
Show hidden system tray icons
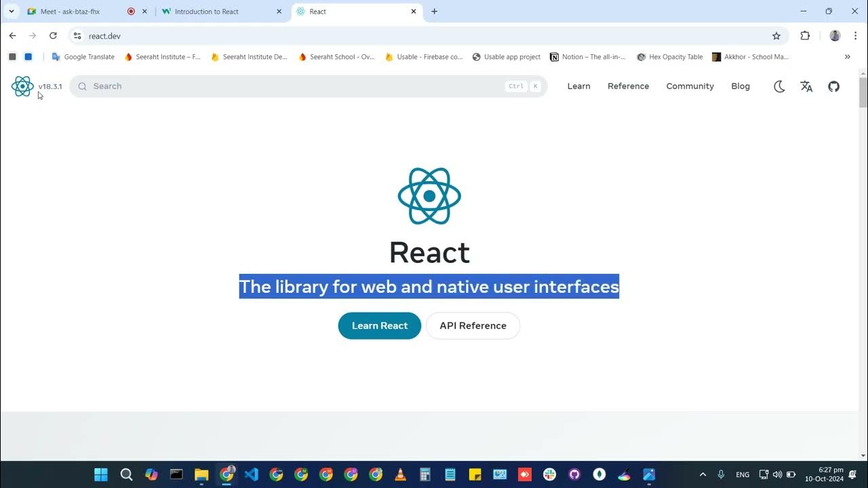pos(703,474)
